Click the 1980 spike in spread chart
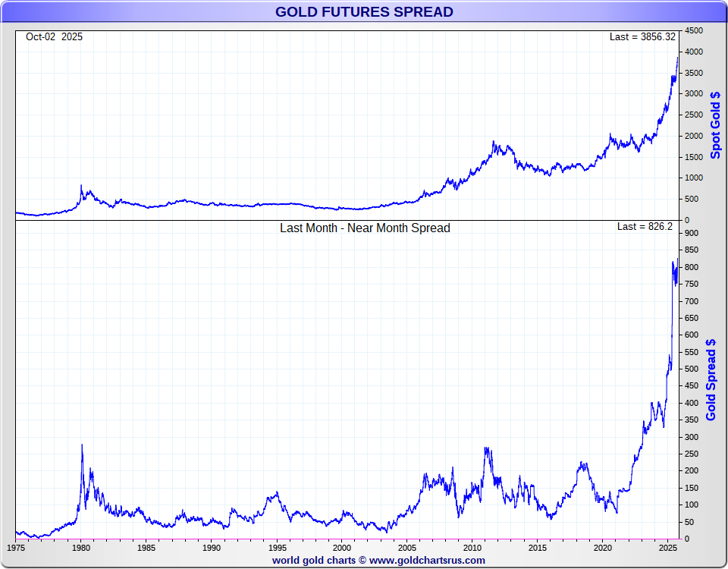 tap(82, 445)
